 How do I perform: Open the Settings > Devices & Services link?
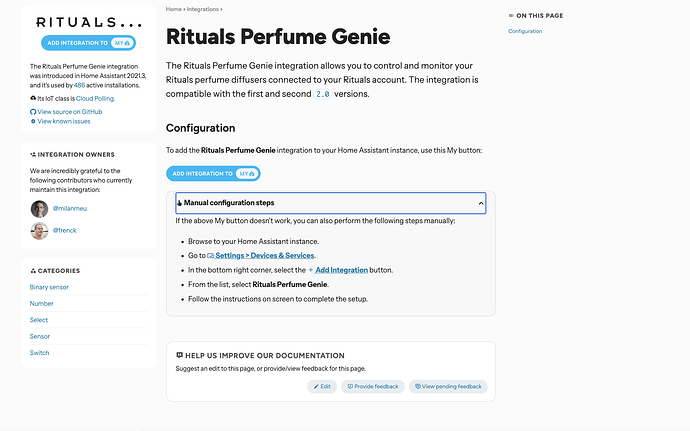pos(264,256)
